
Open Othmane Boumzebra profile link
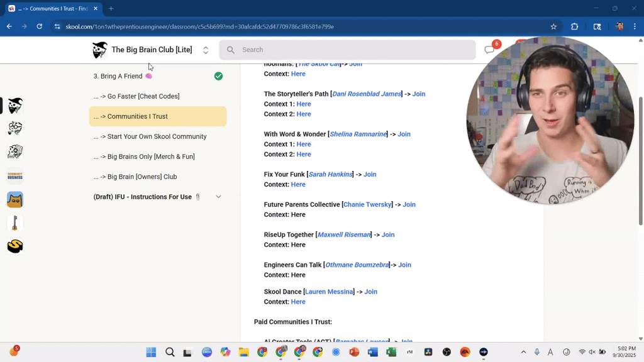[x=357, y=265]
